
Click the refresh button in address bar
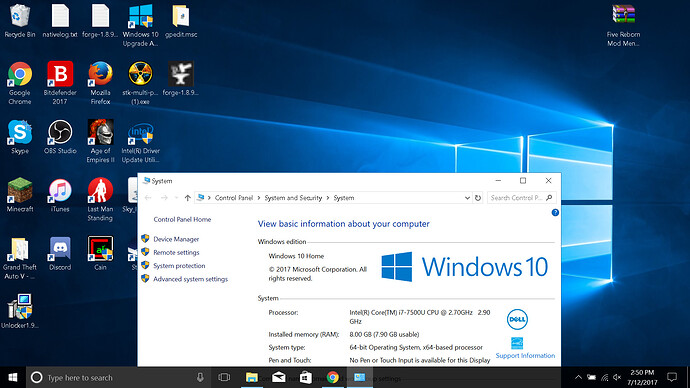478,198
